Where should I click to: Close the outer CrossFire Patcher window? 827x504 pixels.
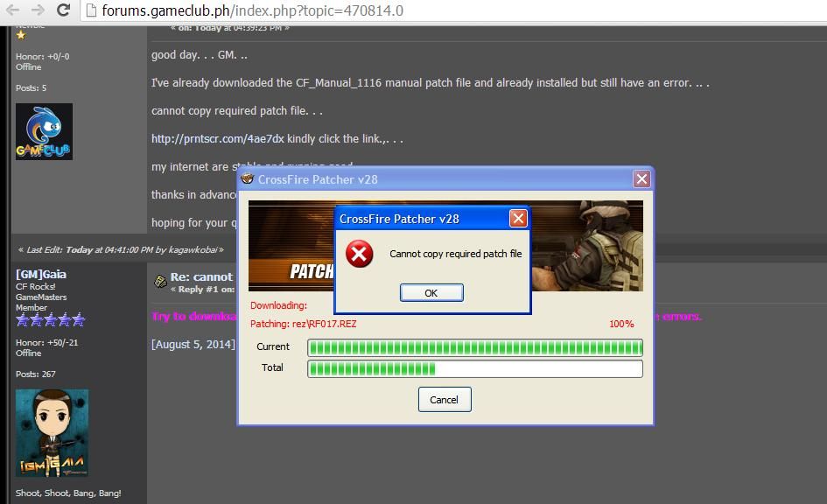[641, 179]
